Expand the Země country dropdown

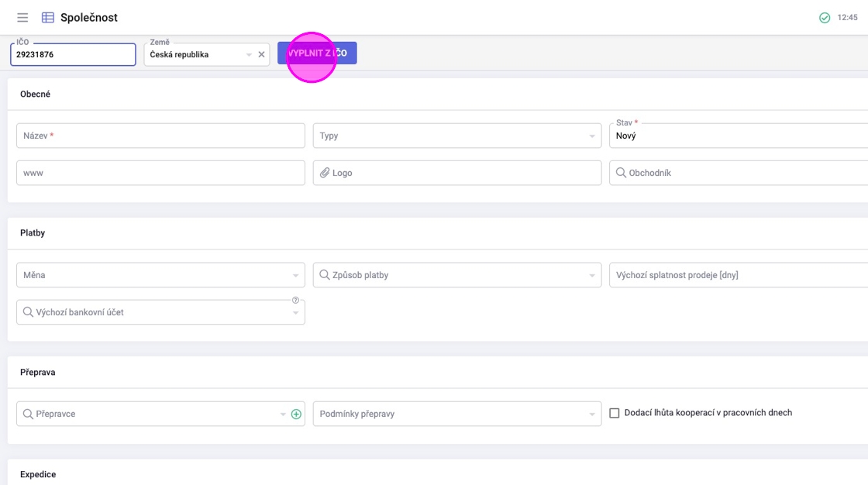249,55
